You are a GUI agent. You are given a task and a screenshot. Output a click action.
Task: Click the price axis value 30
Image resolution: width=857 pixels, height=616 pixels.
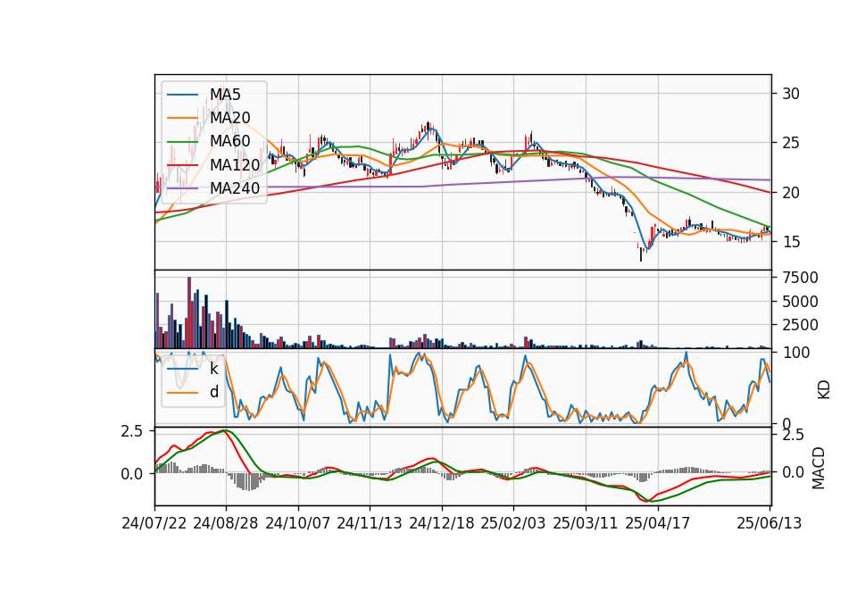(791, 94)
